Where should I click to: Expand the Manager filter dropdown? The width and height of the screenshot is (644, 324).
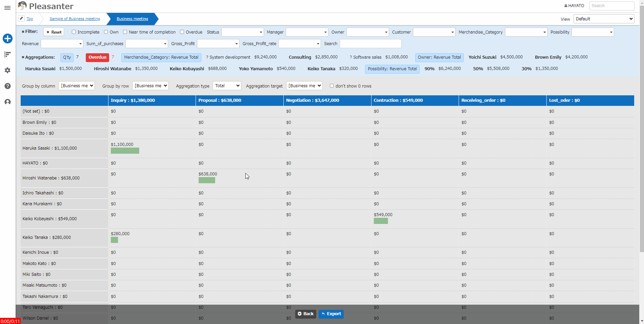click(307, 32)
